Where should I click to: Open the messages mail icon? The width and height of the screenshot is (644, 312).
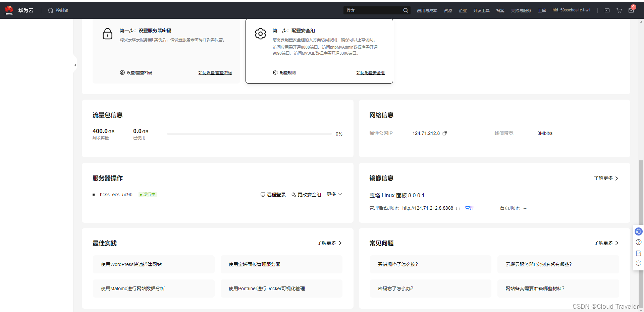click(631, 10)
